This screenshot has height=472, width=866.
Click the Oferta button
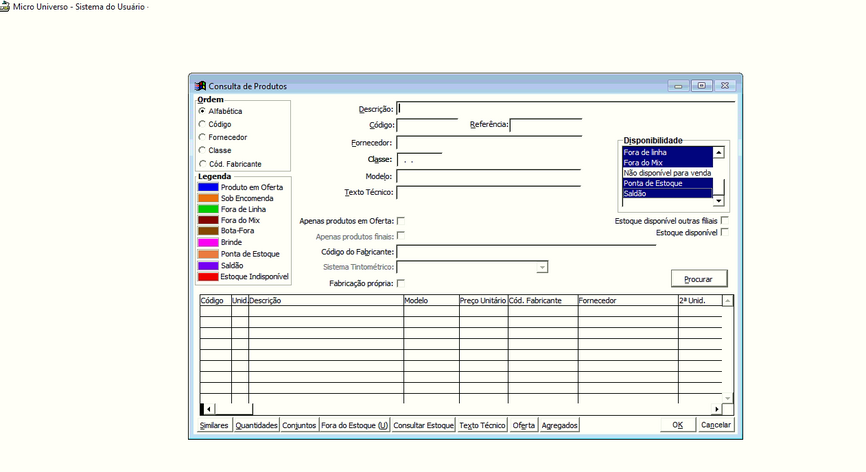point(524,425)
